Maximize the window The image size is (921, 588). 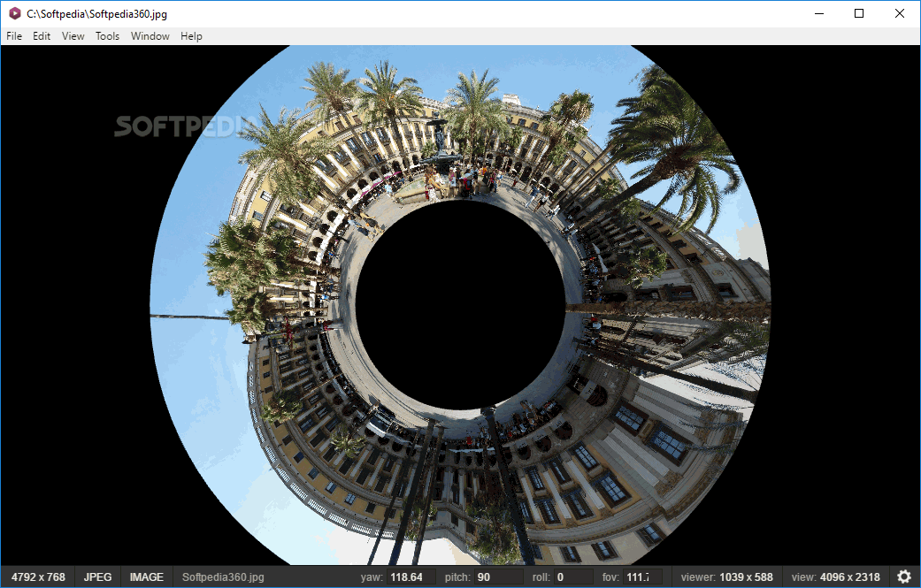tap(859, 13)
